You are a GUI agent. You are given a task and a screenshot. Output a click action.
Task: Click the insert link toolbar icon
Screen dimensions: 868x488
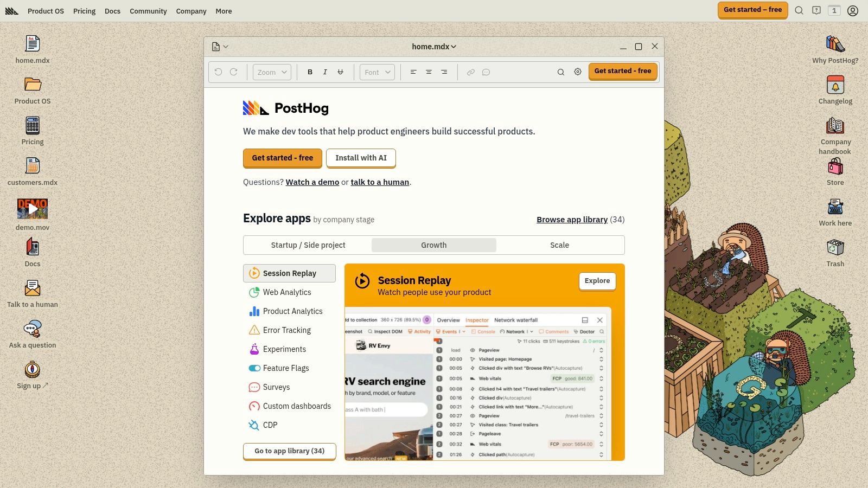click(x=471, y=72)
